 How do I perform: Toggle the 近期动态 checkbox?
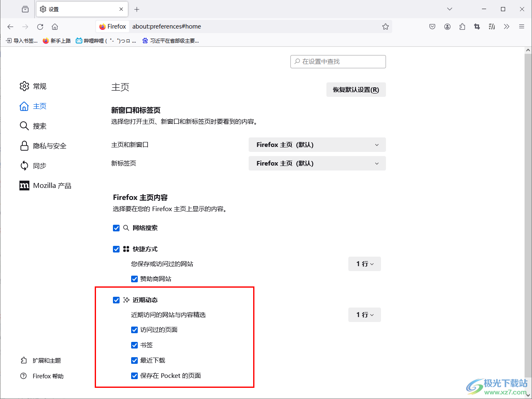[116, 300]
